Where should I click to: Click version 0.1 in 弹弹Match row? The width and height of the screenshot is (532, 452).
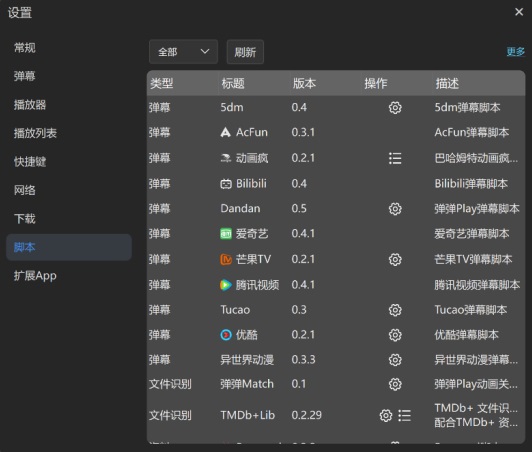[x=299, y=384]
